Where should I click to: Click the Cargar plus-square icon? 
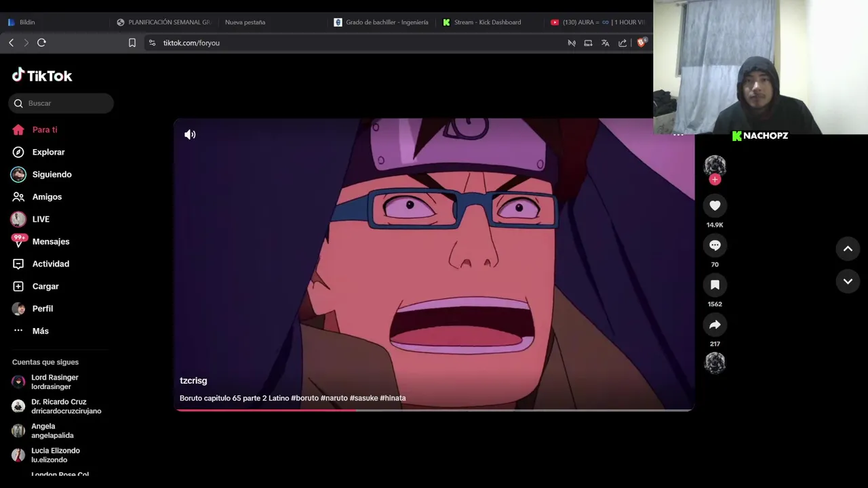(18, 286)
